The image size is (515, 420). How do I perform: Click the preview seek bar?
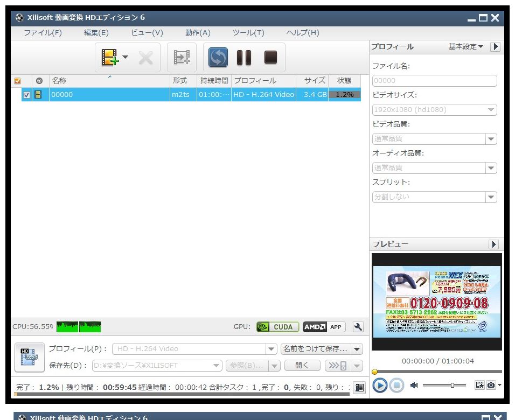click(437, 372)
